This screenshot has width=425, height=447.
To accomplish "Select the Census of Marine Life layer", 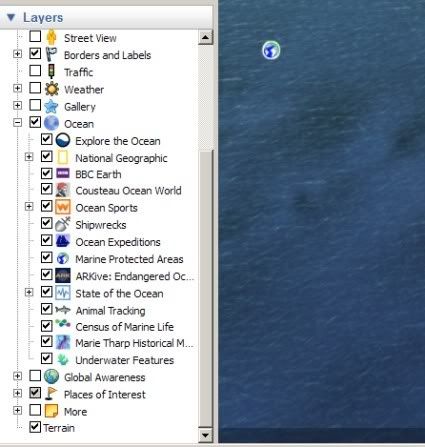I will click(124, 327).
